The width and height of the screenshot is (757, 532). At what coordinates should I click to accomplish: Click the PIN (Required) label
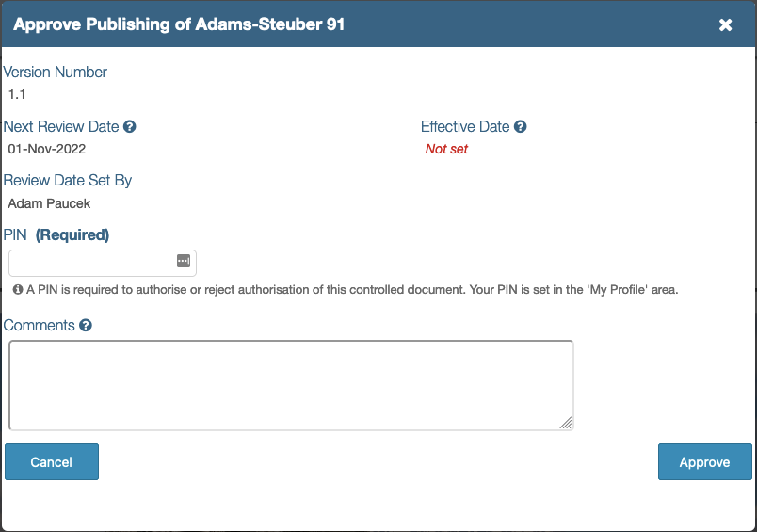(56, 234)
